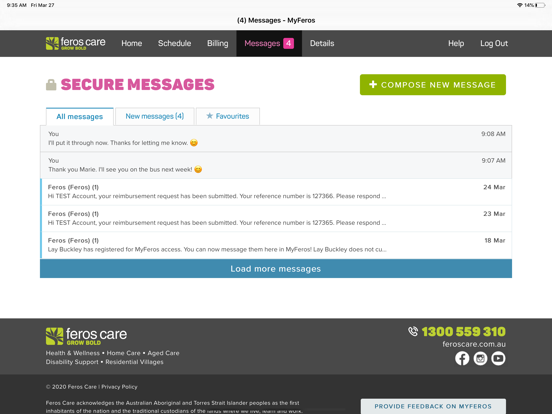The width and height of the screenshot is (552, 414).
Task: Open the Instagram icon in footer
Action: 480,358
